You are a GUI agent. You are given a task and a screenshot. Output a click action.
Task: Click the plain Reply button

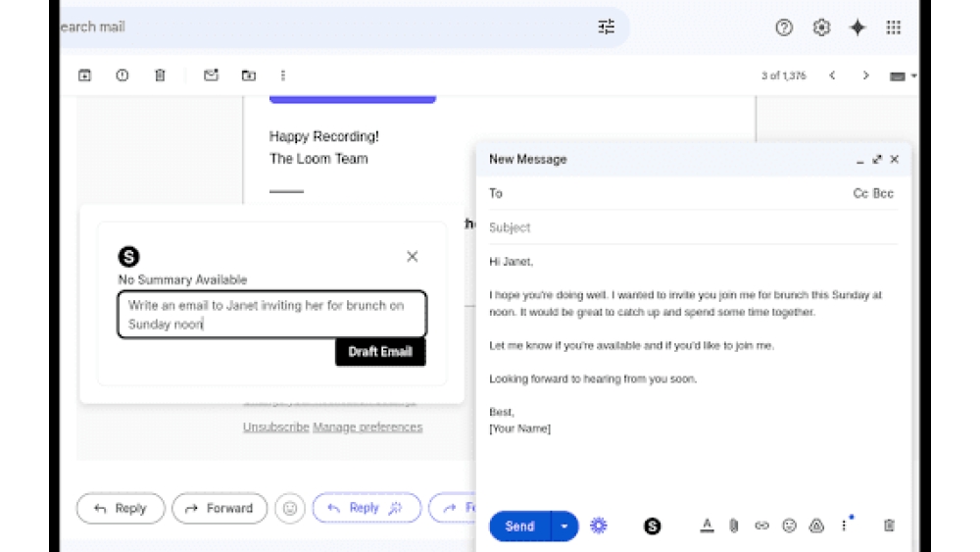click(121, 508)
